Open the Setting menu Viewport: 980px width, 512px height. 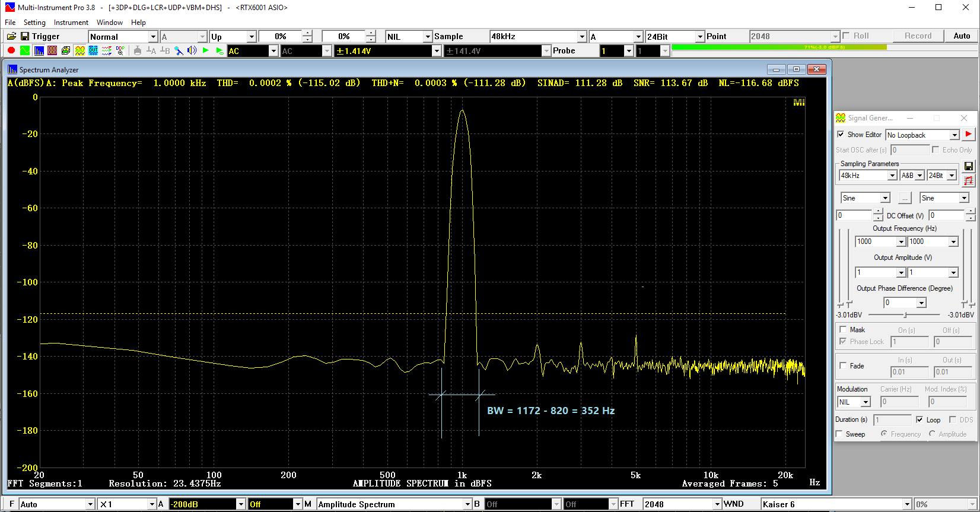click(x=34, y=23)
